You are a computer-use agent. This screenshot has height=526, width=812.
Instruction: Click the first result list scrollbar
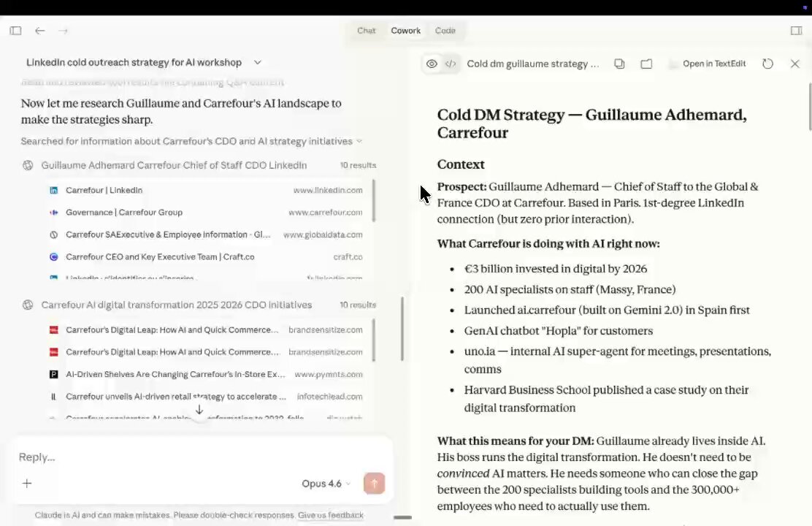tap(373, 201)
